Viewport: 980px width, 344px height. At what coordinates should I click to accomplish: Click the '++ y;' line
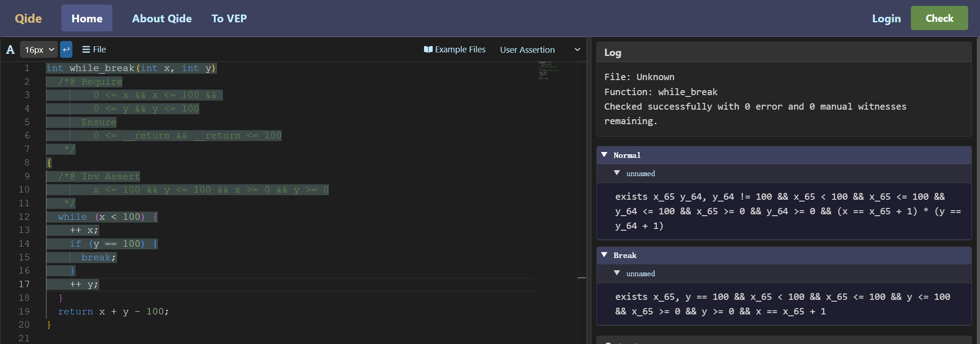point(84,284)
